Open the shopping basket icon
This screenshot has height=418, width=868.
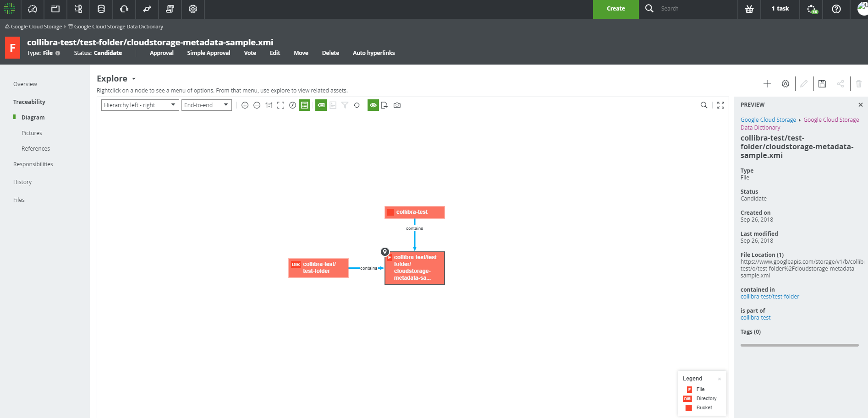pyautogui.click(x=749, y=9)
